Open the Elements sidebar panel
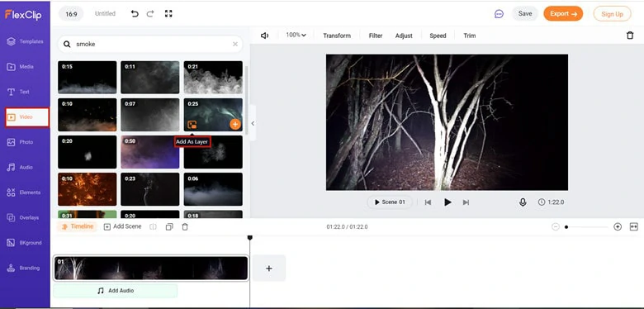 25,193
